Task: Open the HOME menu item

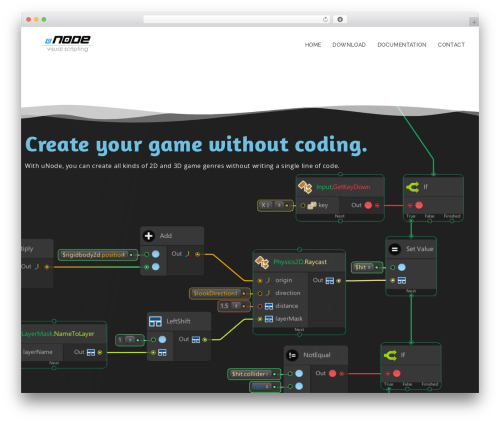Action: (x=313, y=45)
